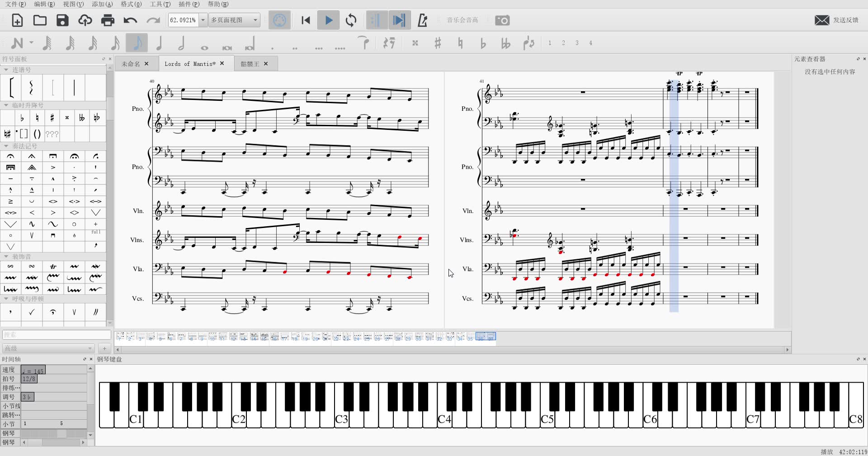Click the palette search field
This screenshot has height=456, width=868.
pyautogui.click(x=57, y=335)
